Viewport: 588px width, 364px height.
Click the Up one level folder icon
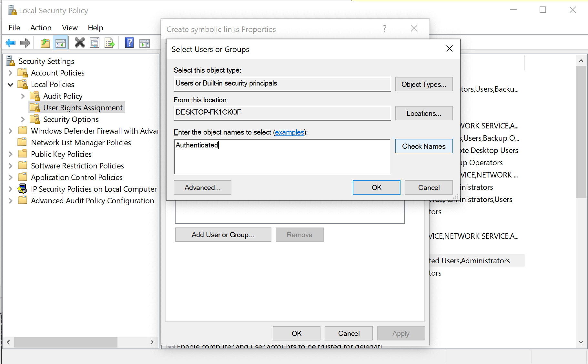coord(45,42)
